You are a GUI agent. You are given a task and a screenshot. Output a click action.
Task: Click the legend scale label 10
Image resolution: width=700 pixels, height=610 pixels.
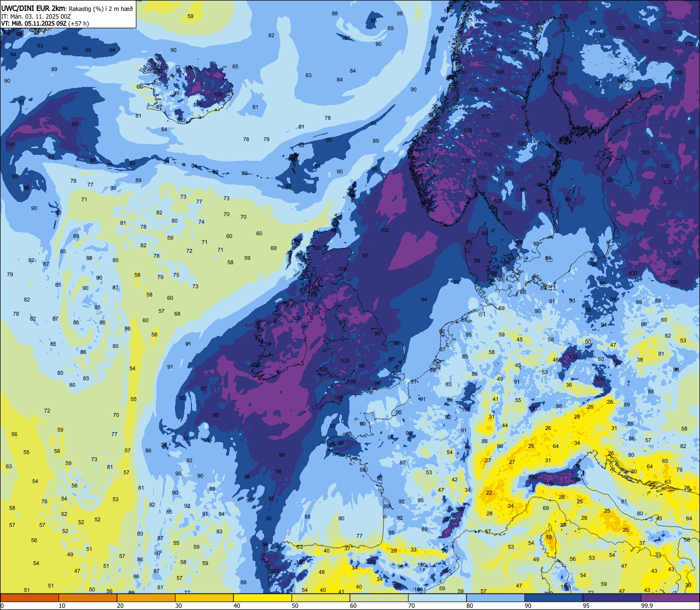tap(62, 606)
